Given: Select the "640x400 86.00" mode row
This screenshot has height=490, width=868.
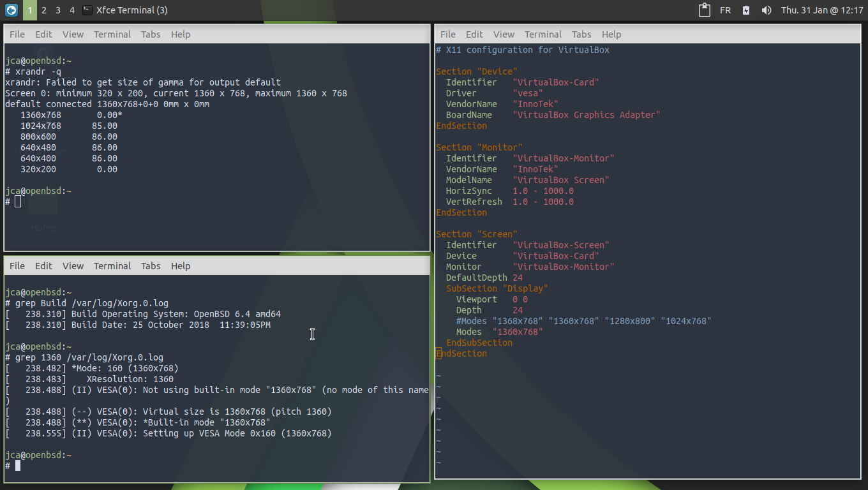Looking at the screenshot, I should pyautogui.click(x=69, y=158).
